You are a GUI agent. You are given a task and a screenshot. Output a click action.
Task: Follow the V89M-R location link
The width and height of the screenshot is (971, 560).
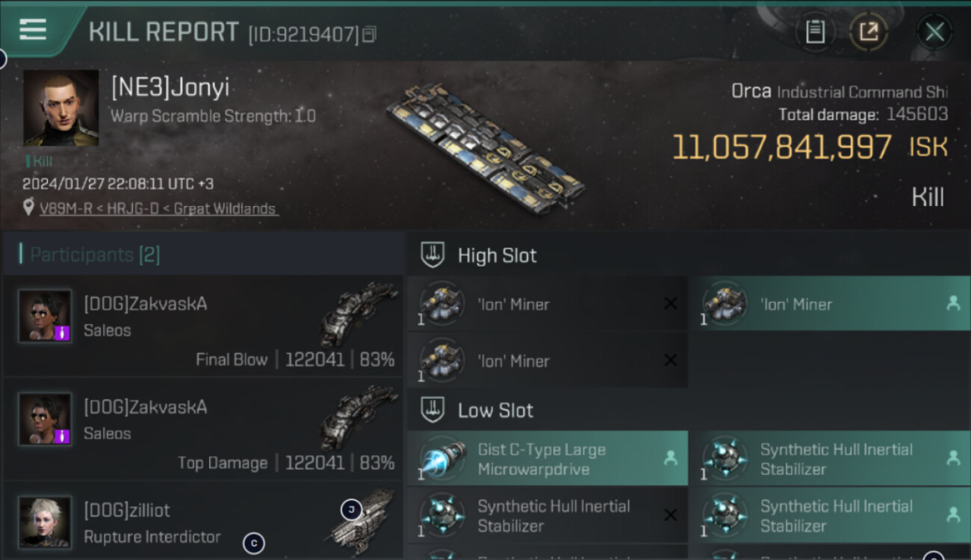pyautogui.click(x=157, y=209)
